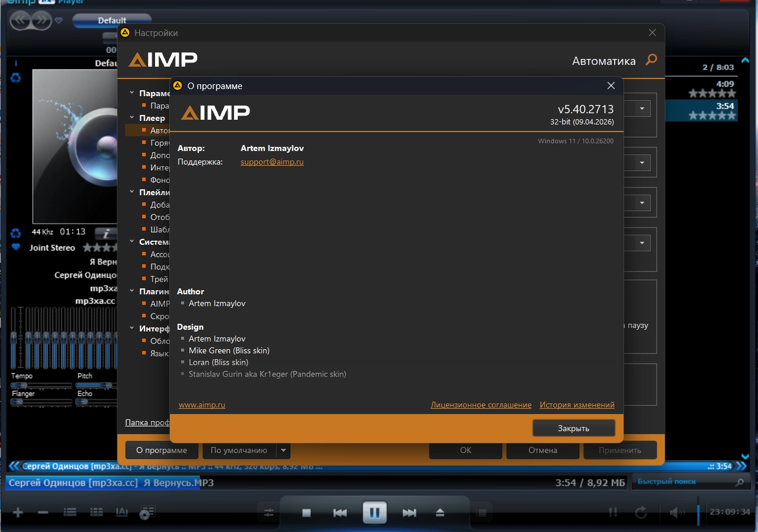Open the orange search icon in Настройки
Image resolution: width=758 pixels, height=532 pixels.
[x=651, y=60]
